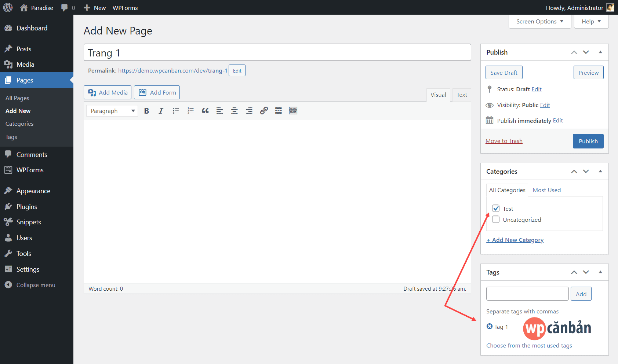Toggle bold formatting in editor toolbar

pyautogui.click(x=146, y=111)
